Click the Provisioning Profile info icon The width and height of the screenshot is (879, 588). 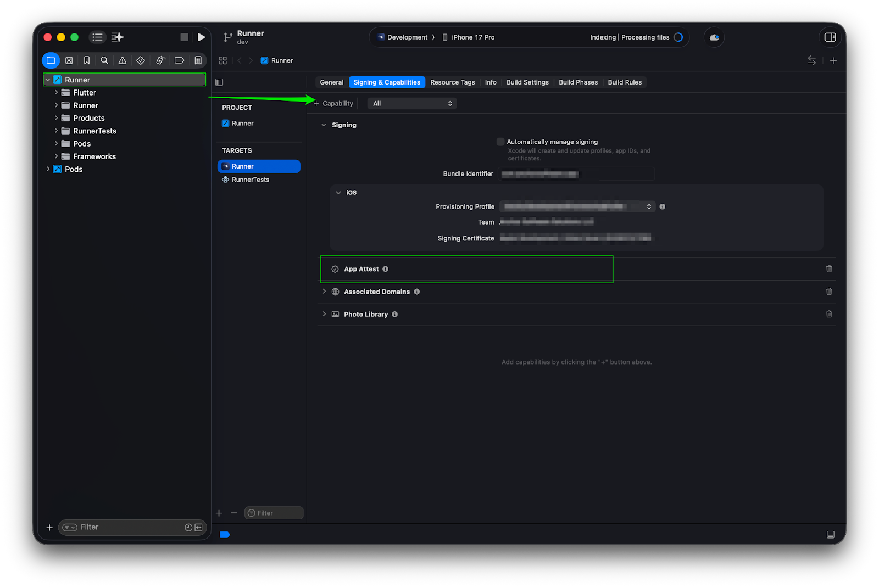coord(663,206)
